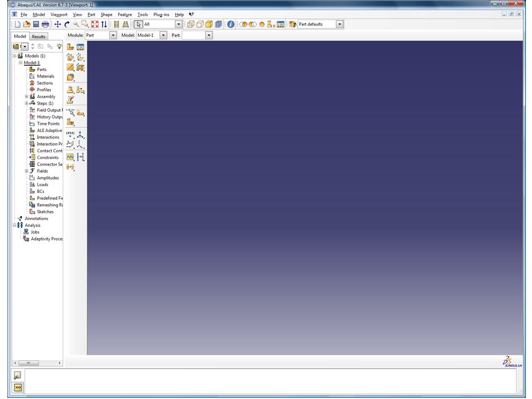Screen dimensions: 532x399
Task: Save the model database with floppy icon
Action: point(35,24)
